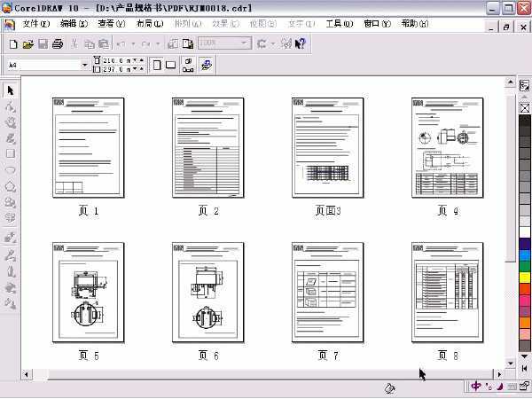This screenshot has width=532, height=399.
Task: Click the What's This help icon
Action: (x=301, y=43)
